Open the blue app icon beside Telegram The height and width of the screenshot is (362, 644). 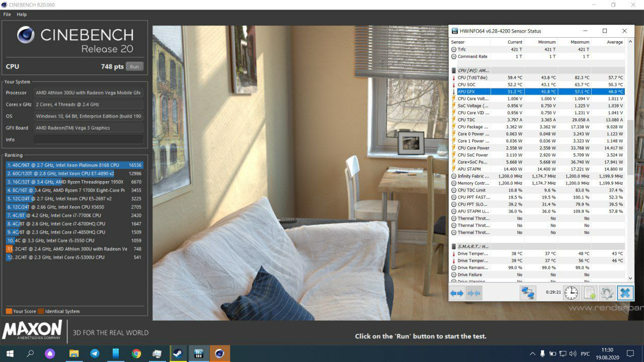(115, 353)
